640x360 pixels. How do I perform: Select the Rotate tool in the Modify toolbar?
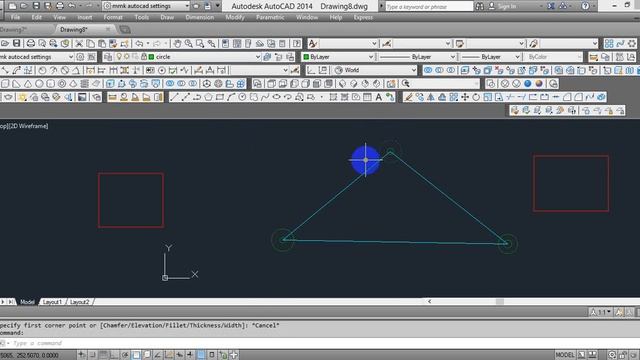click(x=476, y=97)
